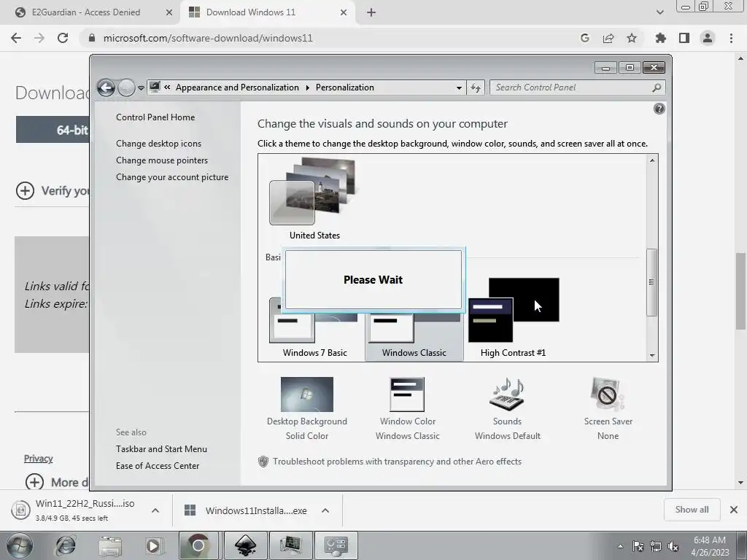Screen dimensions: 747x560
Task: Refresh the Personalization window
Action: [x=476, y=87]
